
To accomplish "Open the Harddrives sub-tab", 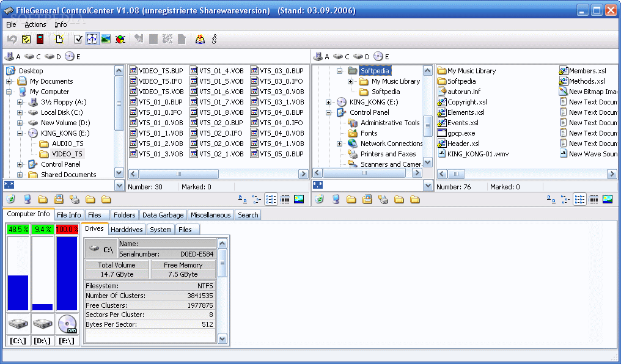I will [x=127, y=230].
